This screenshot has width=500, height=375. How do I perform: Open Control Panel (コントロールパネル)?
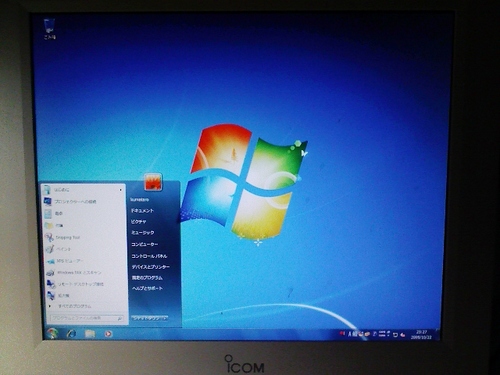tap(149, 256)
